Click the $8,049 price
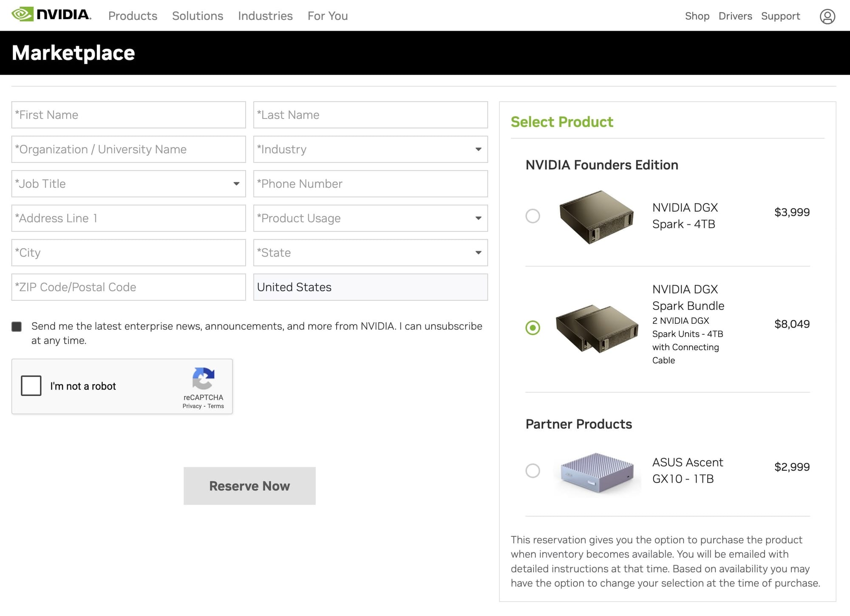Image resolution: width=850 pixels, height=616 pixels. [792, 324]
